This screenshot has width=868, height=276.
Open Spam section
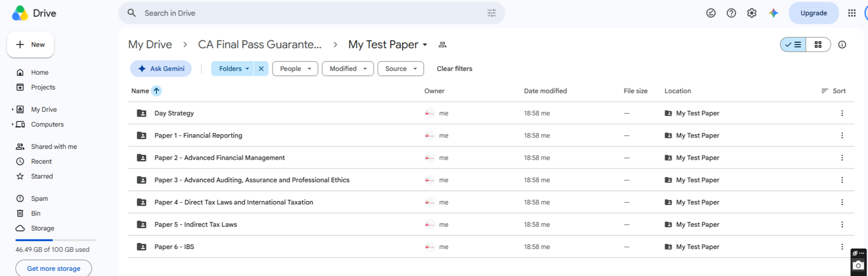tap(39, 198)
